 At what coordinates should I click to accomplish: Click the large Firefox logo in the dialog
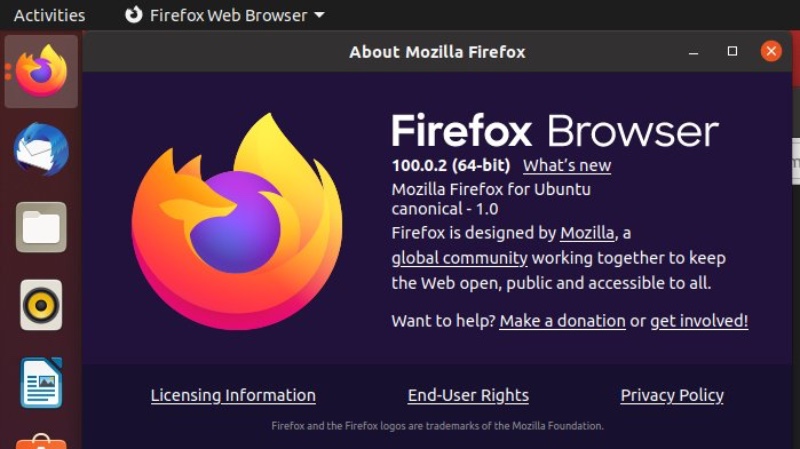pos(237,221)
